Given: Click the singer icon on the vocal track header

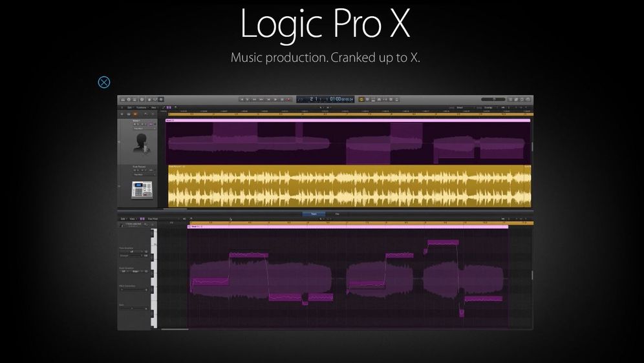Looking at the screenshot, I should (142, 143).
